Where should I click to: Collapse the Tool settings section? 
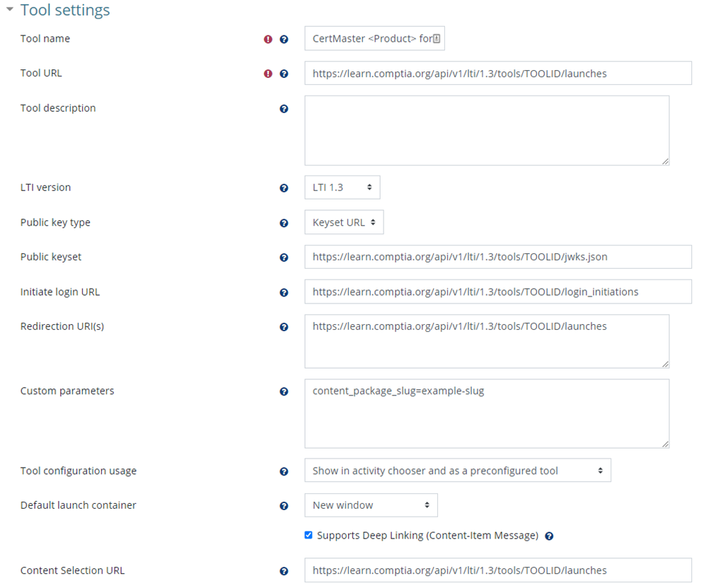(x=10, y=9)
